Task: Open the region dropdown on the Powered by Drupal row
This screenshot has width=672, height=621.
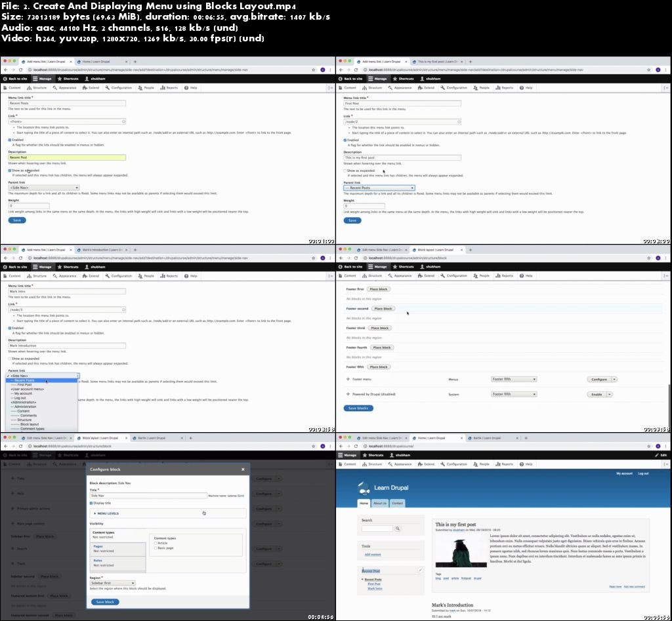Action: pyautogui.click(x=514, y=394)
